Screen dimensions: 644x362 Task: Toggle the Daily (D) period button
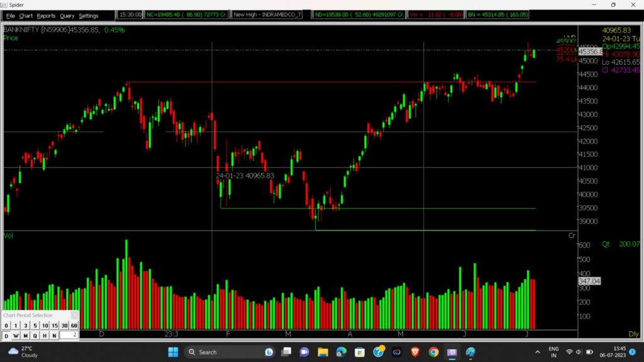click(6, 336)
